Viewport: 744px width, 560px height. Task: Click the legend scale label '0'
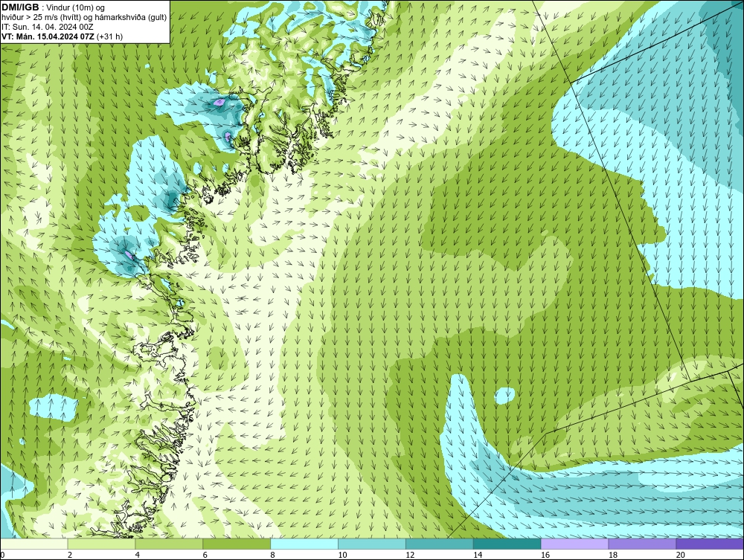coord(2,555)
